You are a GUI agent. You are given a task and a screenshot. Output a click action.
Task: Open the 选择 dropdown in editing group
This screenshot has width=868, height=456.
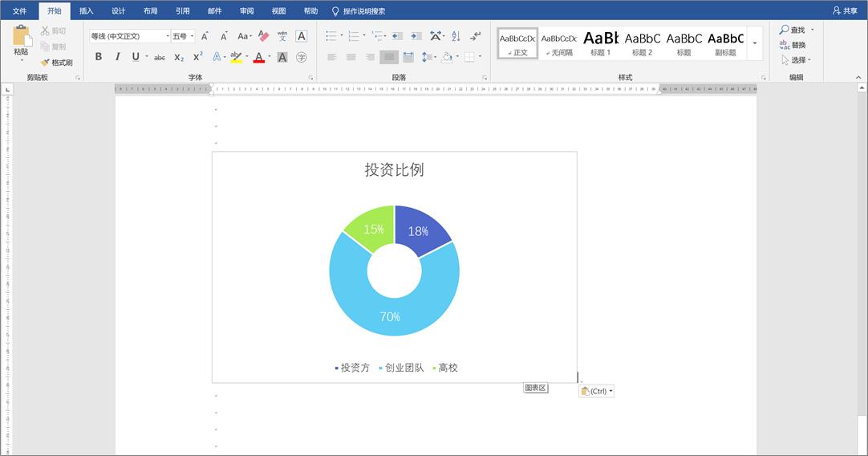pos(796,60)
